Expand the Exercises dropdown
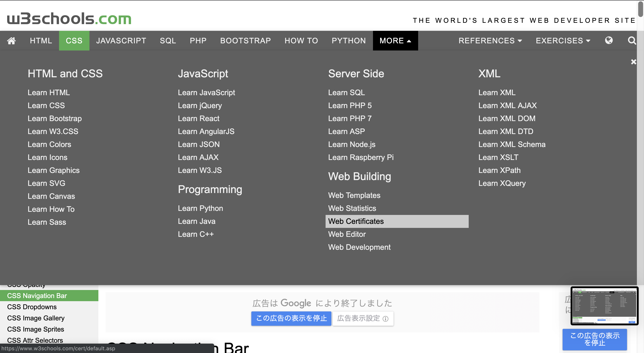Viewport: 644px width, 353px height. coord(563,40)
